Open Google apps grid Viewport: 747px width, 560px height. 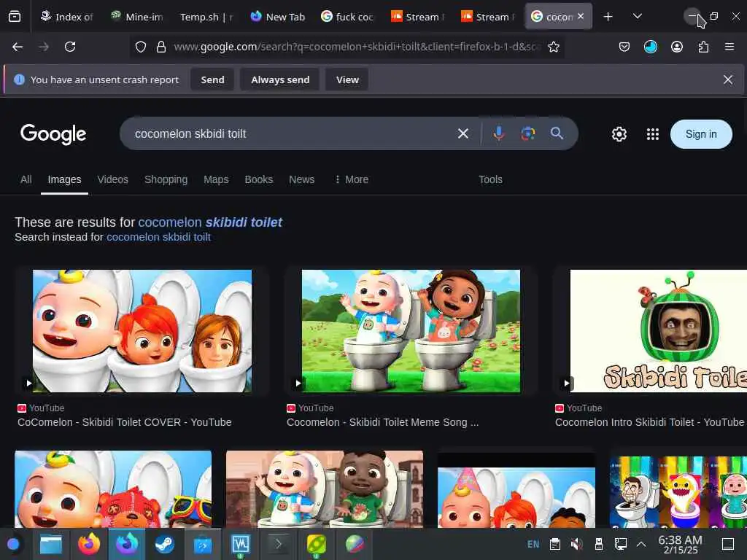653,134
